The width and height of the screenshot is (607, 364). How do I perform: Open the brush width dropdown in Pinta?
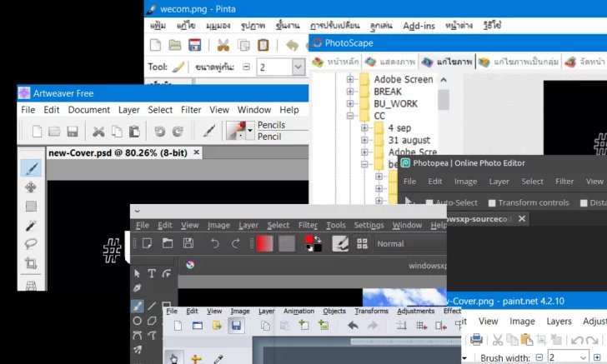[298, 67]
